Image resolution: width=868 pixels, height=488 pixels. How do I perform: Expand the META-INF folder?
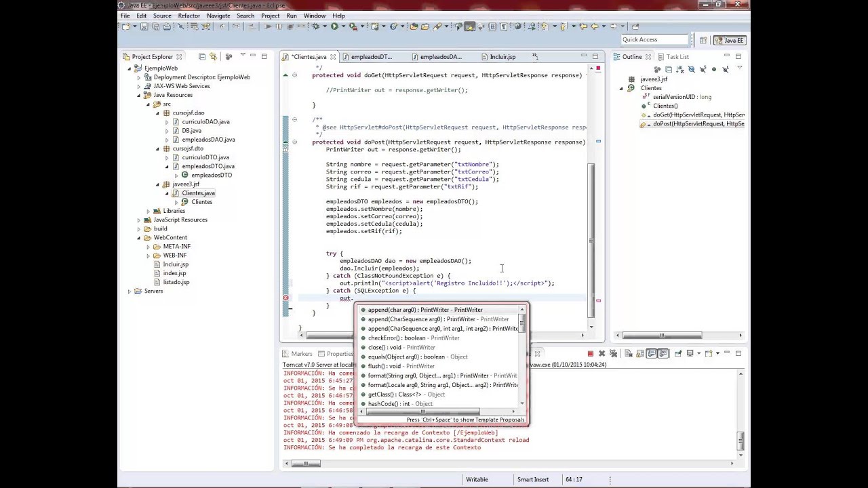click(149, 247)
